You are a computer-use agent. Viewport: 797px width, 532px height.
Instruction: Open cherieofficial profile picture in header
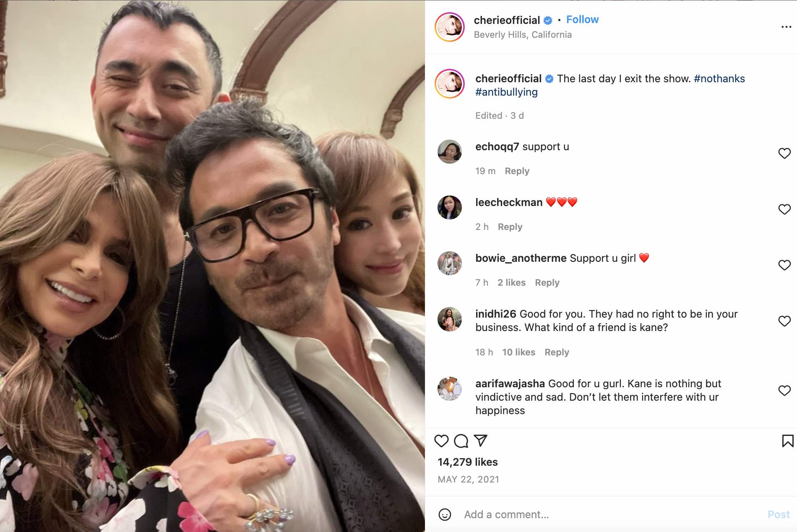pos(450,27)
